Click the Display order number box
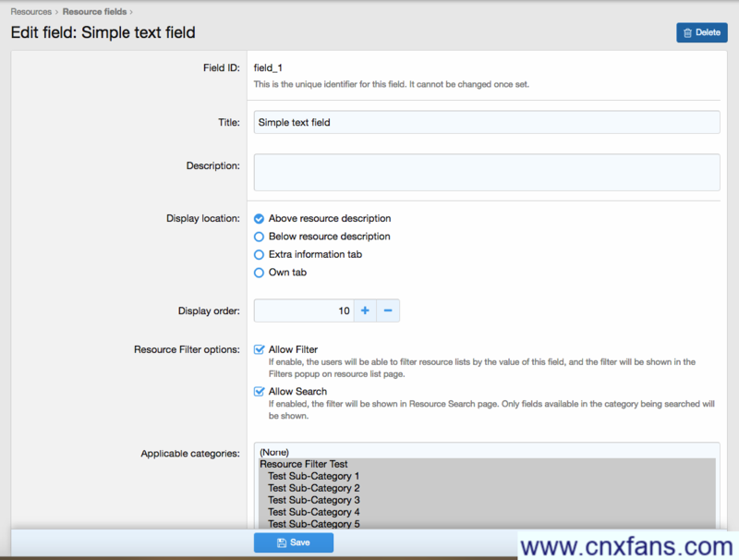The image size is (739, 560). click(x=304, y=310)
